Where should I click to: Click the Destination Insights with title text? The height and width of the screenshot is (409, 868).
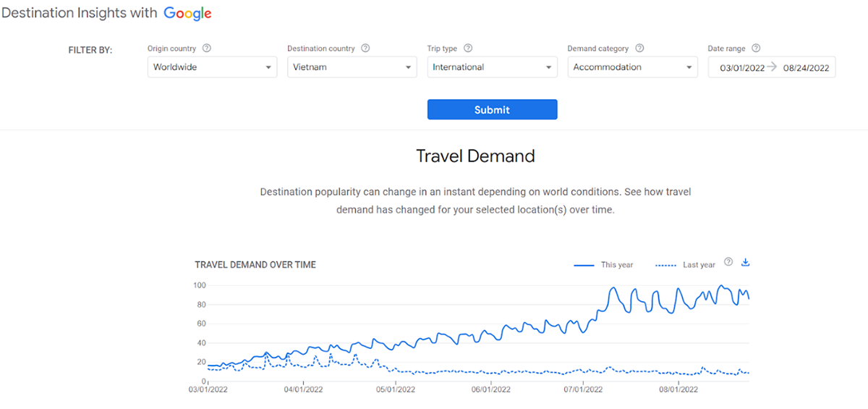80,14
